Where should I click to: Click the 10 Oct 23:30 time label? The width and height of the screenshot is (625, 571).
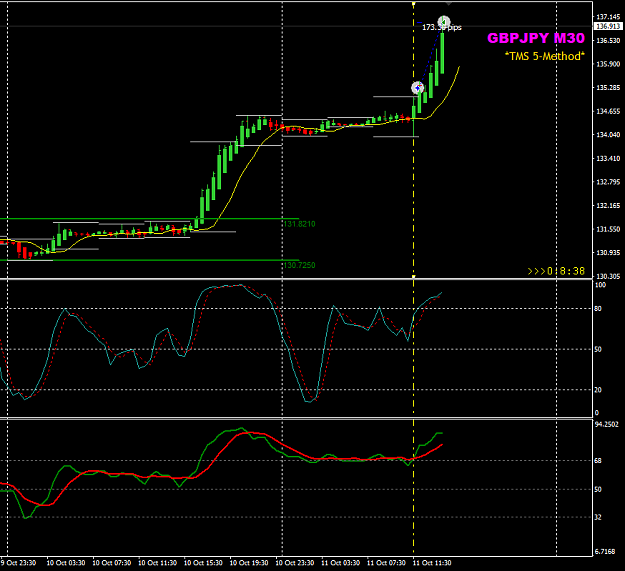point(295,563)
